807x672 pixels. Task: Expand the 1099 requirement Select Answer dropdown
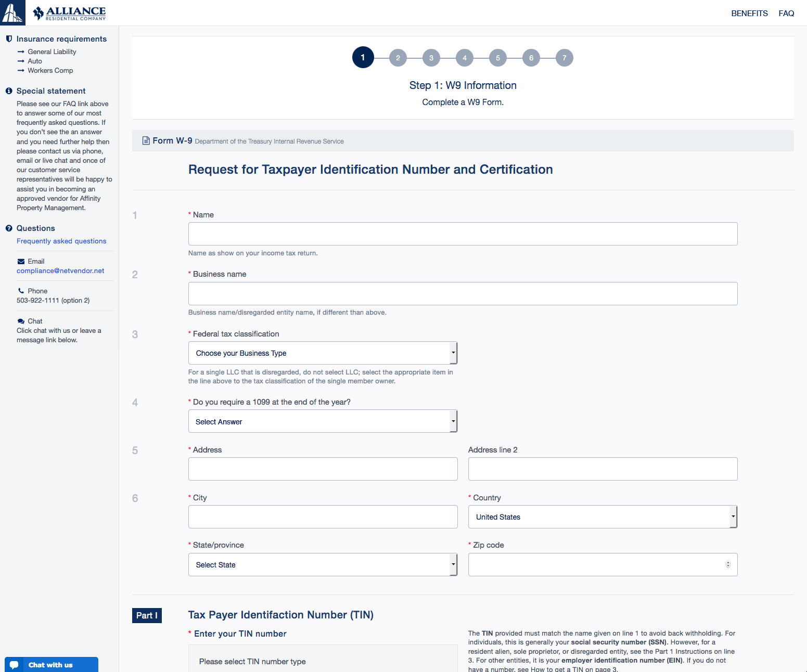323,421
